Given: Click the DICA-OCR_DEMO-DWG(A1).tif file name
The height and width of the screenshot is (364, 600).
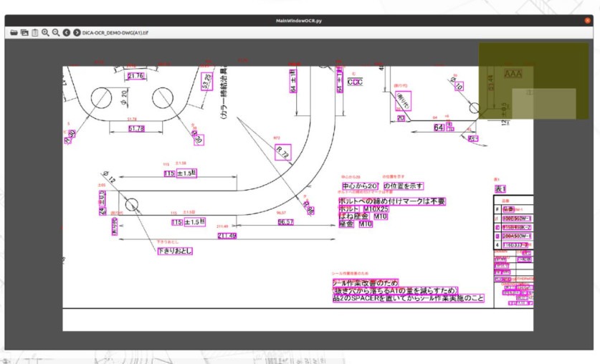Looking at the screenshot, I should 115,33.
